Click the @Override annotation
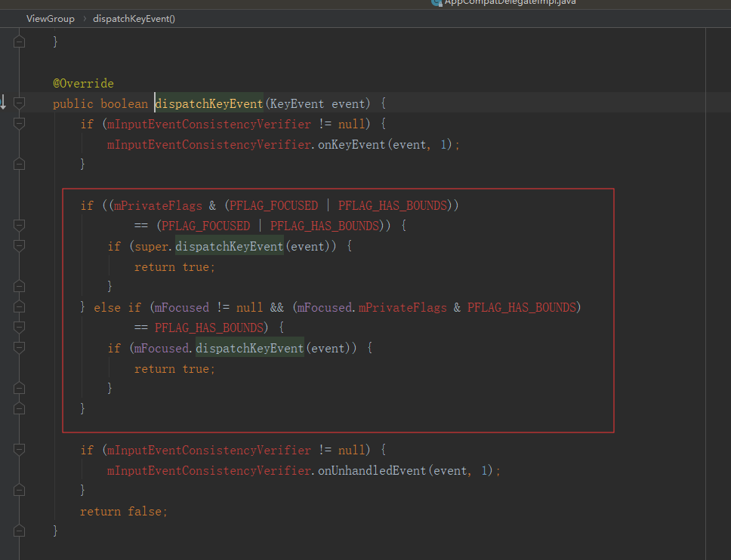The image size is (731, 560). pyautogui.click(x=84, y=83)
